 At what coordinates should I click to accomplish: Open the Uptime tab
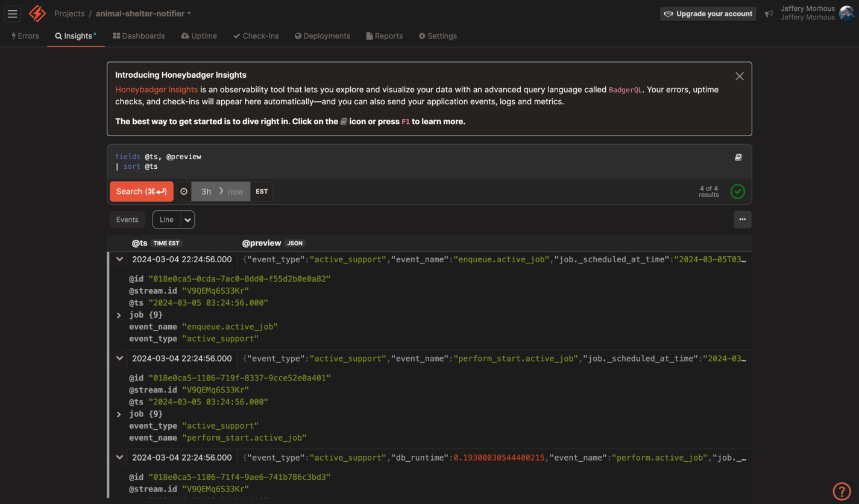coord(199,36)
